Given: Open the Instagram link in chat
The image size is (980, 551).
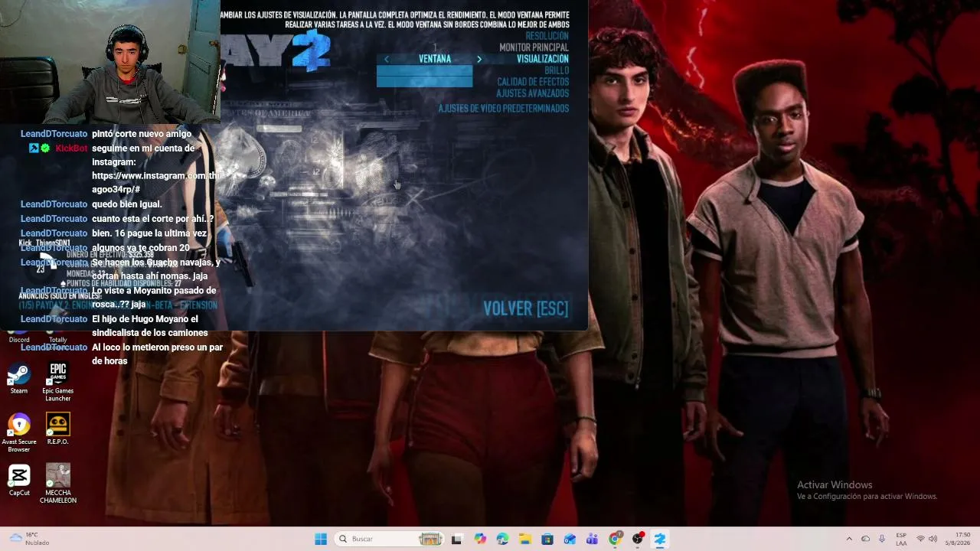Looking at the screenshot, I should [x=155, y=182].
